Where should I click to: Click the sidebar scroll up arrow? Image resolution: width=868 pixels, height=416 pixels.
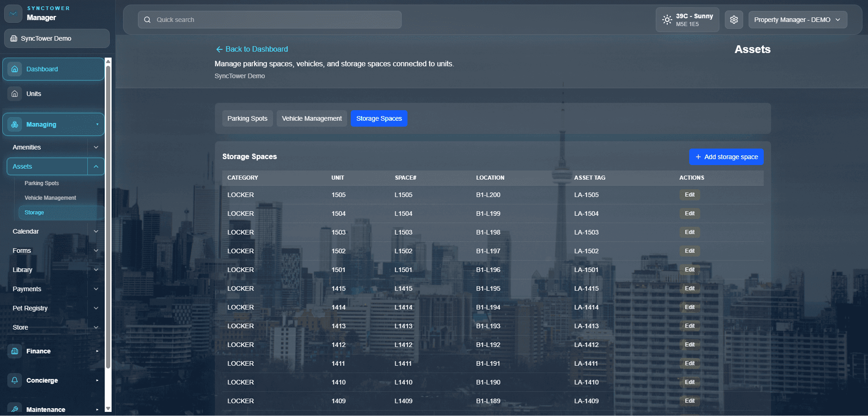point(108,61)
